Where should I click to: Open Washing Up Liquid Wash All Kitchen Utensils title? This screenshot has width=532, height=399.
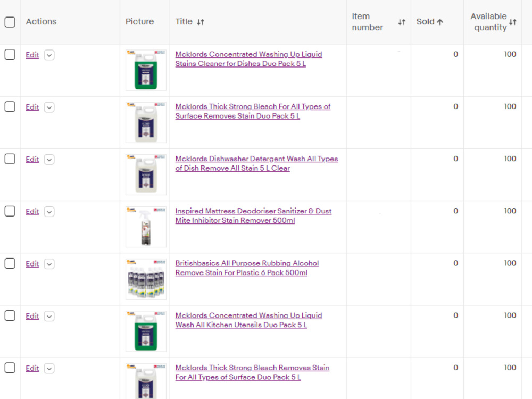pyautogui.click(x=248, y=320)
